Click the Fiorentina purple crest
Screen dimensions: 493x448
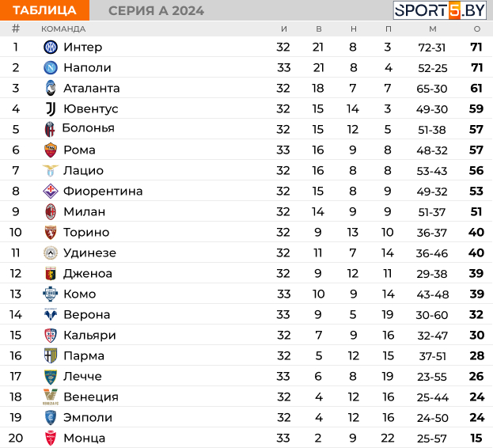[51, 191]
